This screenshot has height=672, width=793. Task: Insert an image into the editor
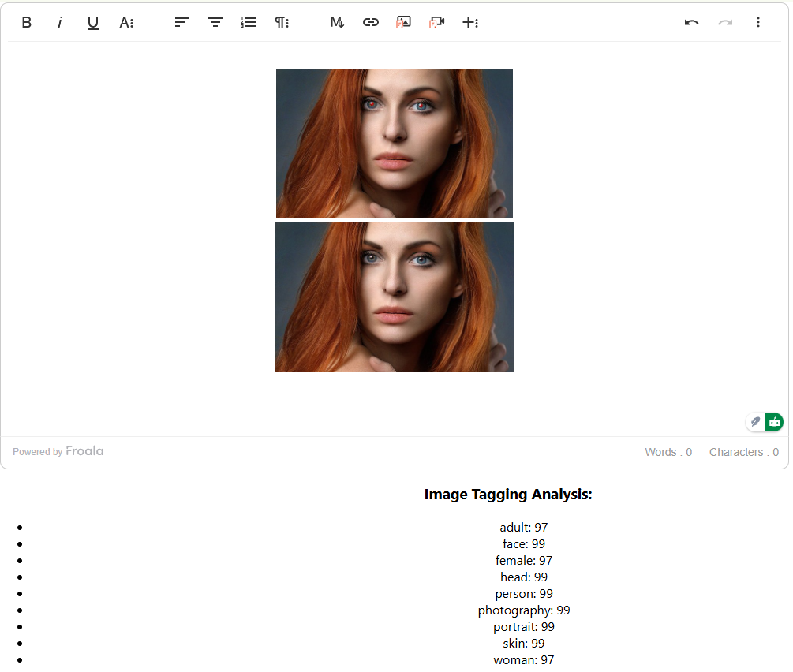click(403, 22)
